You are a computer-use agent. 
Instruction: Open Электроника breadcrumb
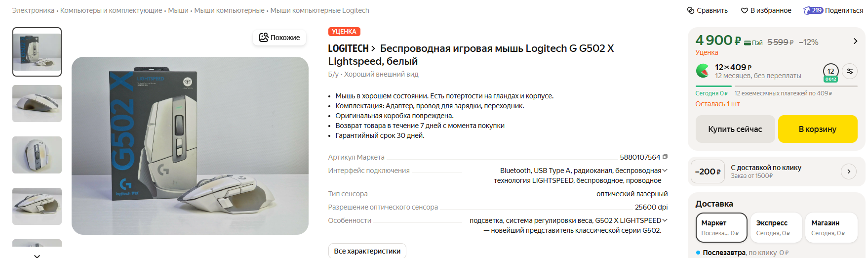click(33, 10)
